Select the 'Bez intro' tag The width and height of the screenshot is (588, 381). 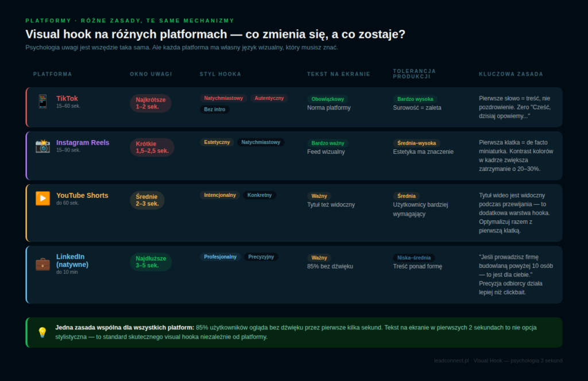click(215, 109)
